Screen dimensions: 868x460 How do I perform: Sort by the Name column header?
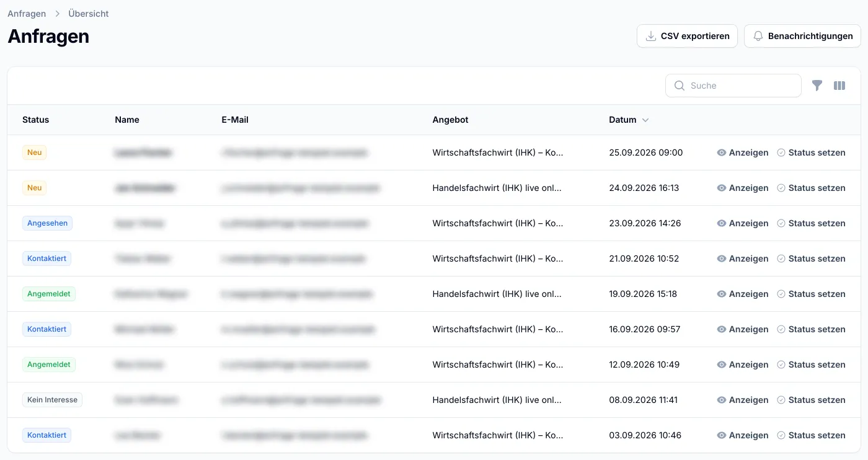pos(127,120)
